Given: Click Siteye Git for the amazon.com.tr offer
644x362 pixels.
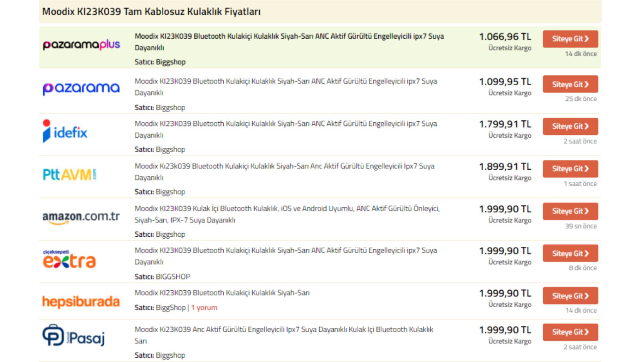Looking at the screenshot, I should [570, 211].
